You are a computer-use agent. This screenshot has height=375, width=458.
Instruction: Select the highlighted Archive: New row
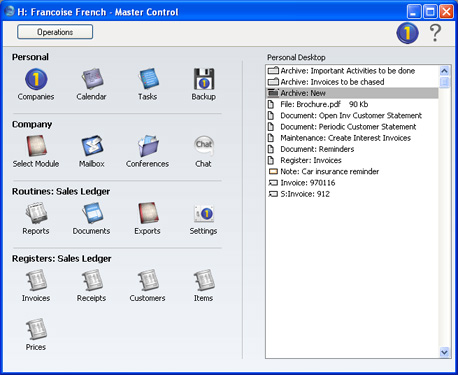(x=352, y=93)
